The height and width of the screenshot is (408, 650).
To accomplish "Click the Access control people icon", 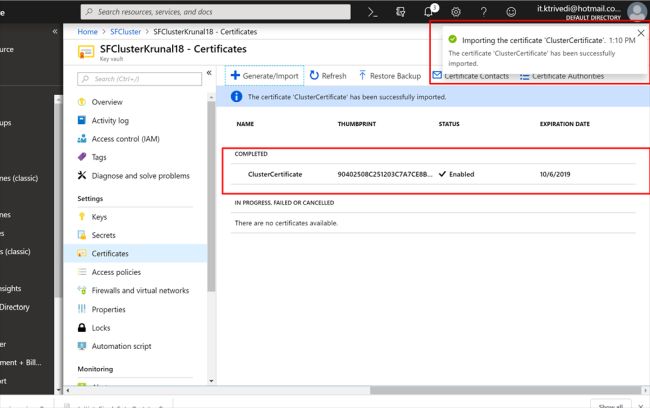I will point(82,138).
